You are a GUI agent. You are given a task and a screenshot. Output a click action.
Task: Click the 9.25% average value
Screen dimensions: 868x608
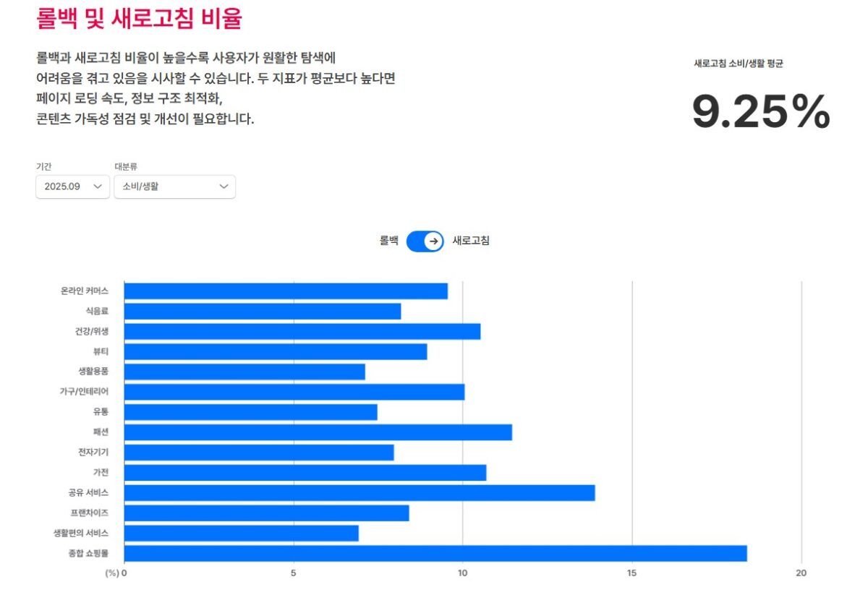pos(761,112)
